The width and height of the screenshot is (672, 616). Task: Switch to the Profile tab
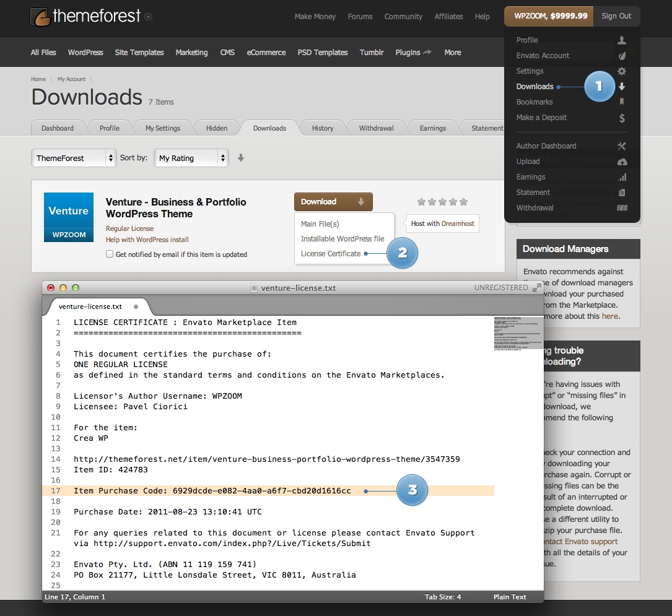[109, 128]
